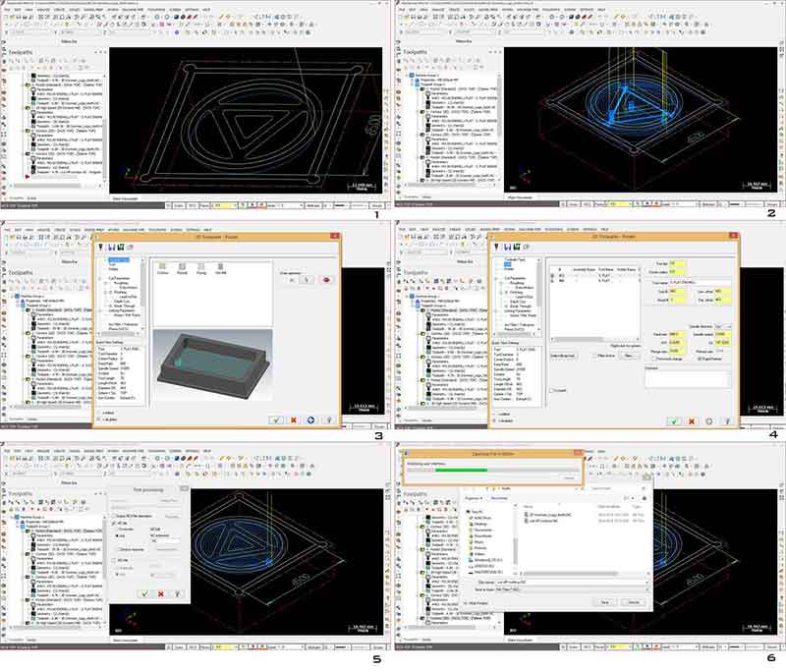Open Edit menu in wireframe-only Mastercam window

coord(19,10)
